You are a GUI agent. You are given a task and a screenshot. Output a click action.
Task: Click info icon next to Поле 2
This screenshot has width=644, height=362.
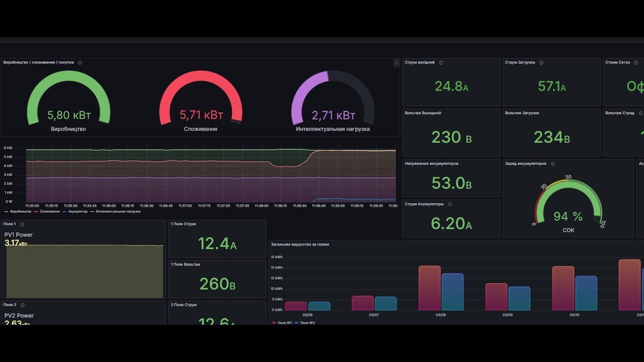coord(23,305)
